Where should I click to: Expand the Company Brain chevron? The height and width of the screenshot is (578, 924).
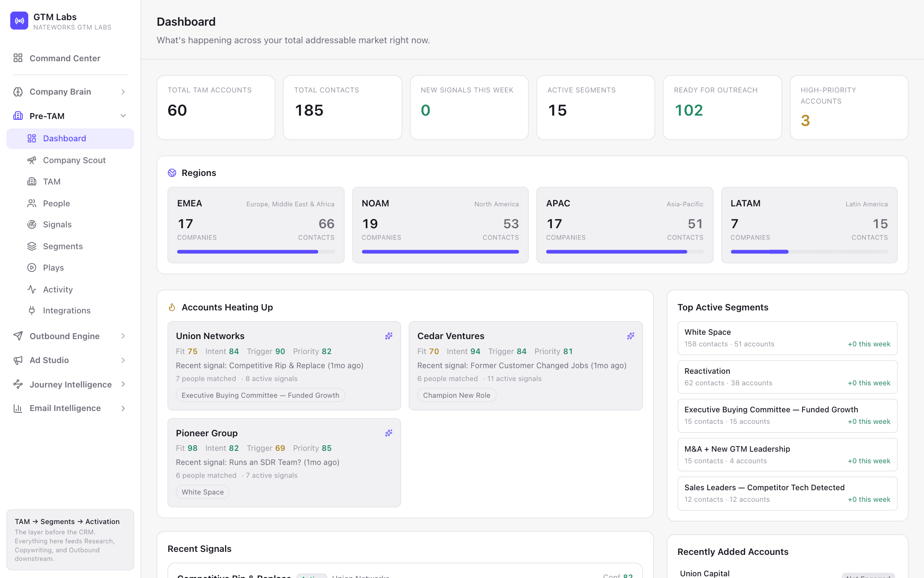tap(123, 92)
